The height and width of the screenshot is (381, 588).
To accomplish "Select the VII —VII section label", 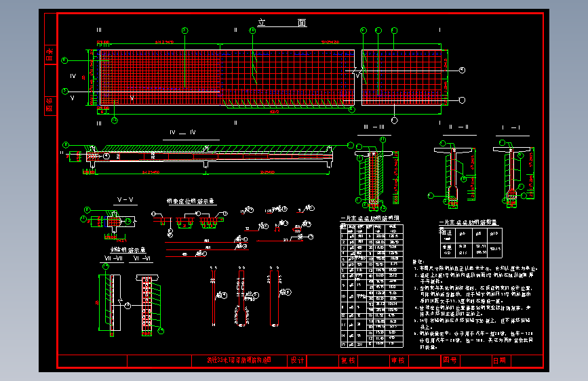I will pyautogui.click(x=113, y=258).
